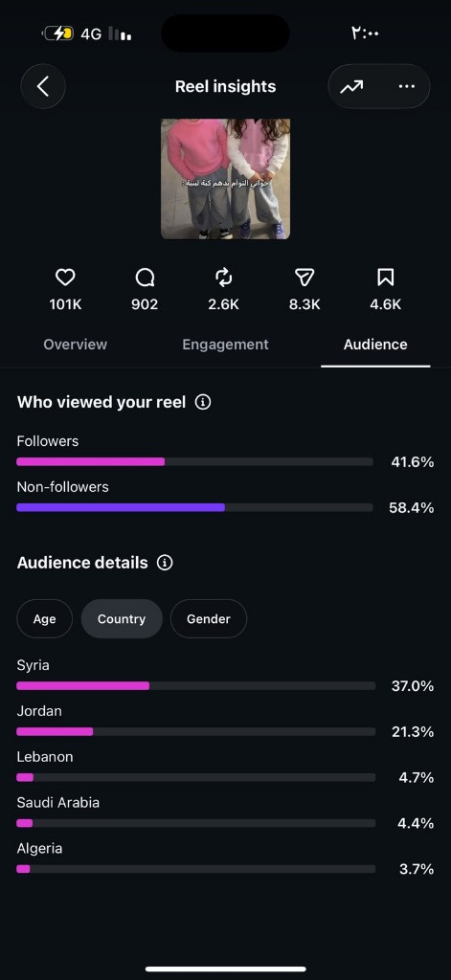
Task: Switch to the Overview tab
Action: (x=75, y=345)
